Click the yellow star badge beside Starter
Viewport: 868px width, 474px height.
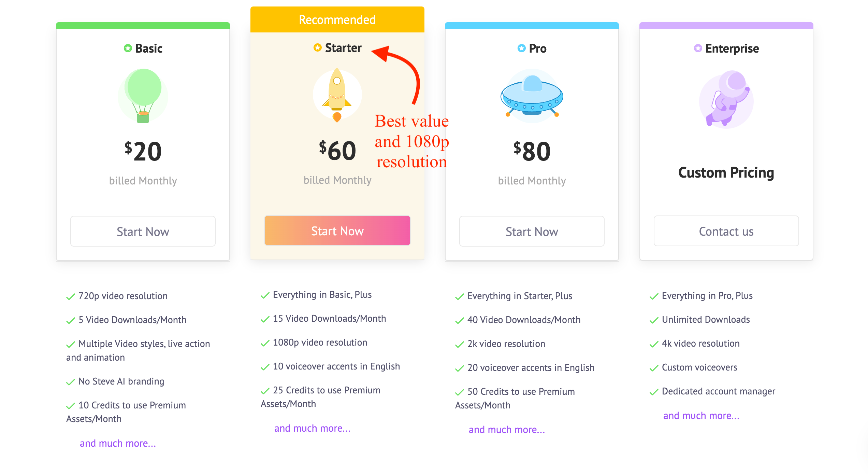[317, 47]
